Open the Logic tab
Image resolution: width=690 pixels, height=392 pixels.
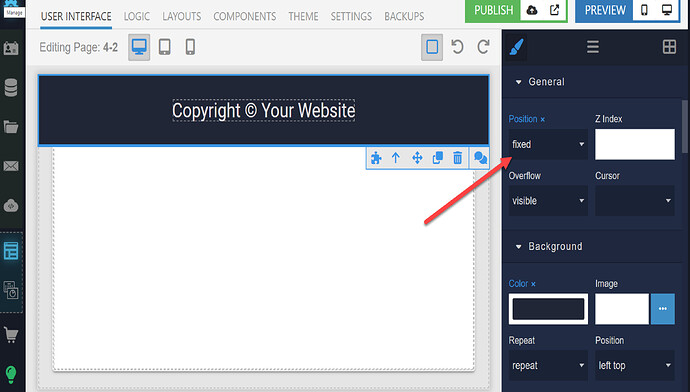136,17
